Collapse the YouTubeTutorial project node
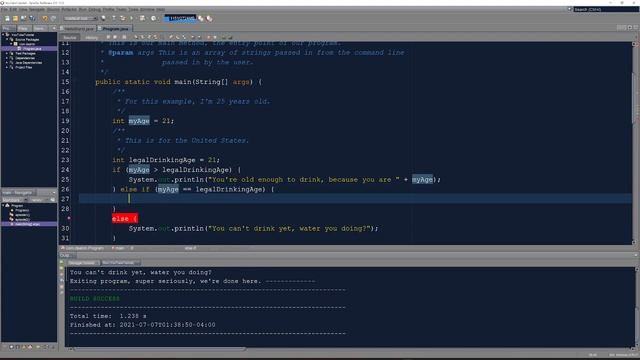 (x=3, y=35)
